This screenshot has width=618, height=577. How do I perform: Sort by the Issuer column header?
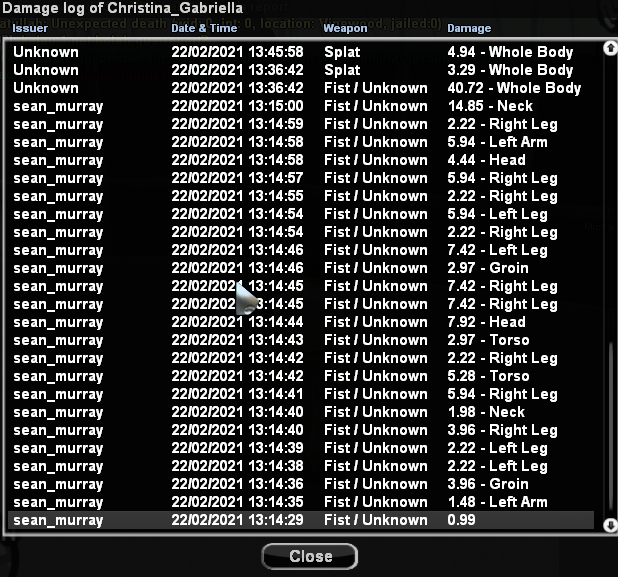[x=30, y=28]
